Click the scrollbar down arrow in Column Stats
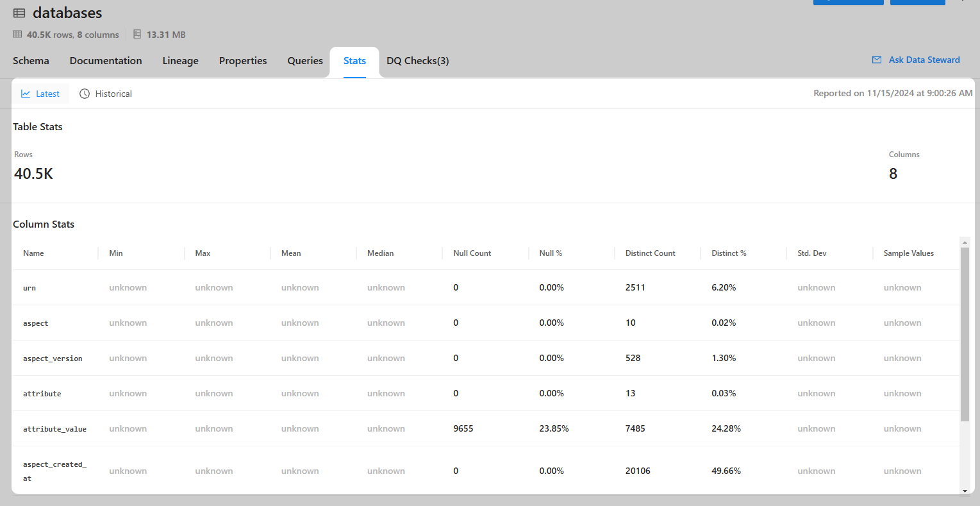The width and height of the screenshot is (980, 506). 965,491
